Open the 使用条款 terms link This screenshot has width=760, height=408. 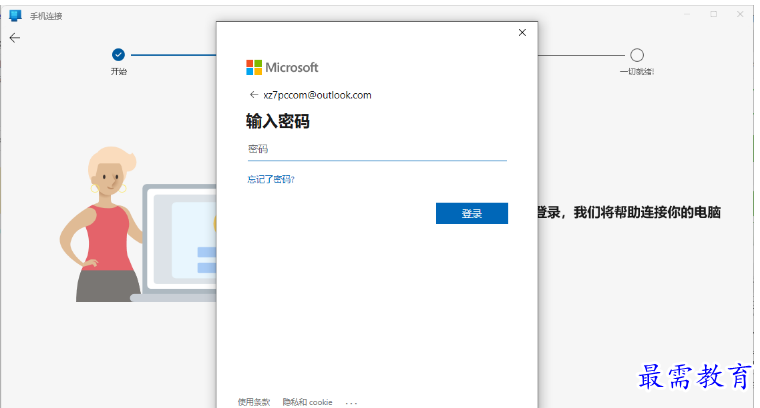point(253,402)
